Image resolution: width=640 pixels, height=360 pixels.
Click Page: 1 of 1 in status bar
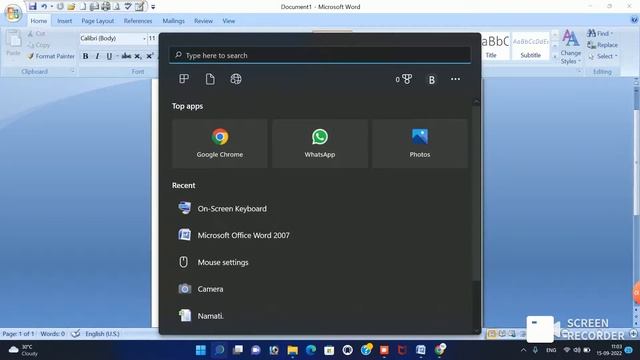click(x=19, y=334)
